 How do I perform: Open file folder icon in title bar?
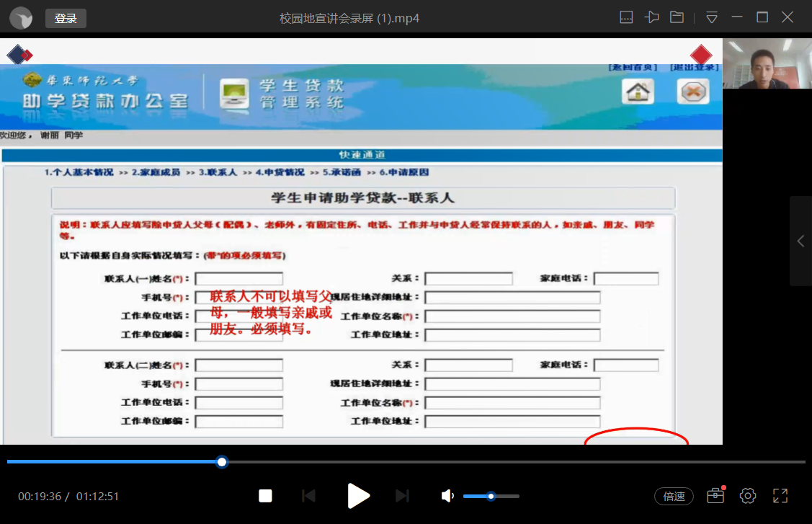pyautogui.click(x=677, y=17)
